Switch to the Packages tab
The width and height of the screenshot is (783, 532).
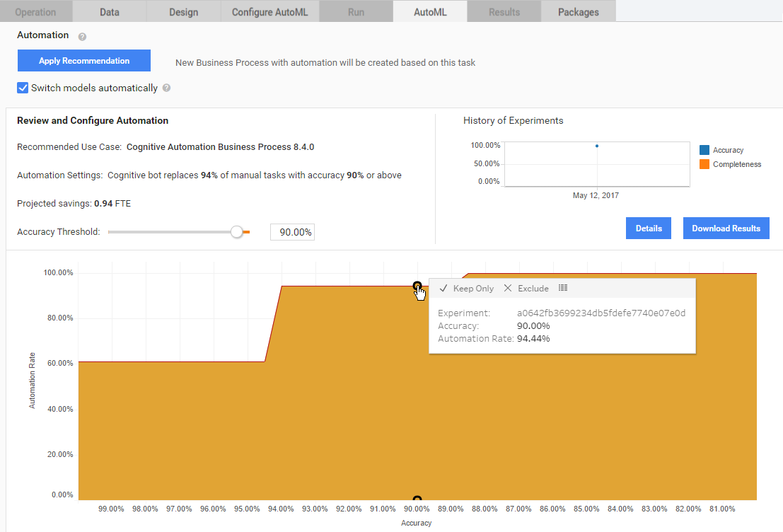pos(579,12)
